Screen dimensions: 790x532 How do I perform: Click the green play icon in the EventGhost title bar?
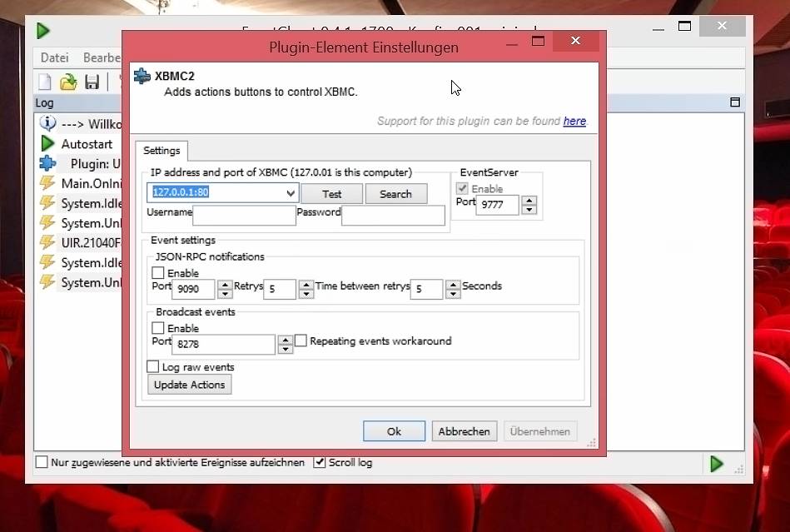(42, 31)
